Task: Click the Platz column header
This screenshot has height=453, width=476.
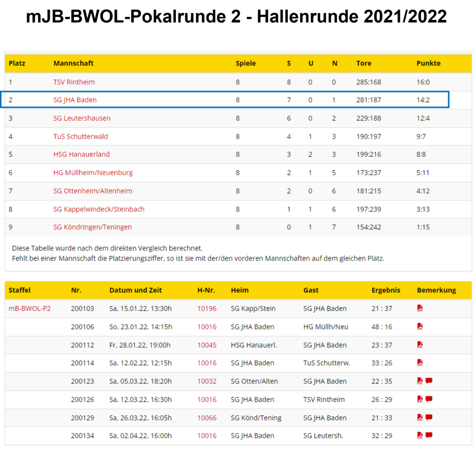Action: click(x=17, y=63)
